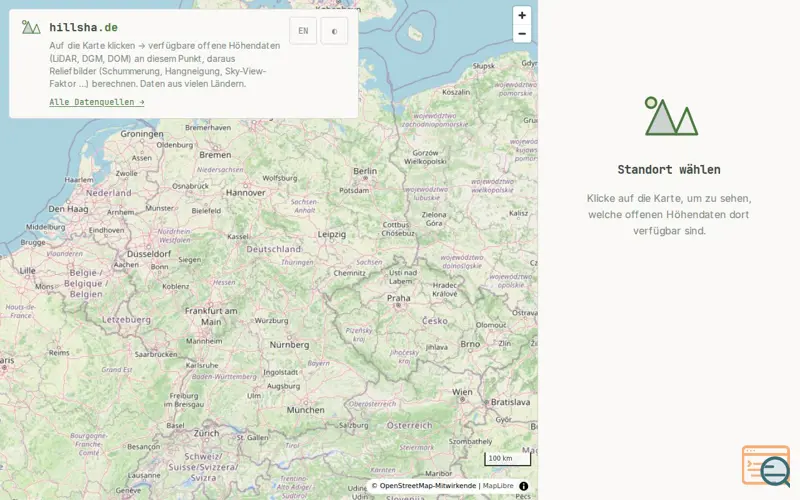Image resolution: width=800 pixels, height=500 pixels.
Task: Click Osnabrück on the map
Action: tap(190, 186)
